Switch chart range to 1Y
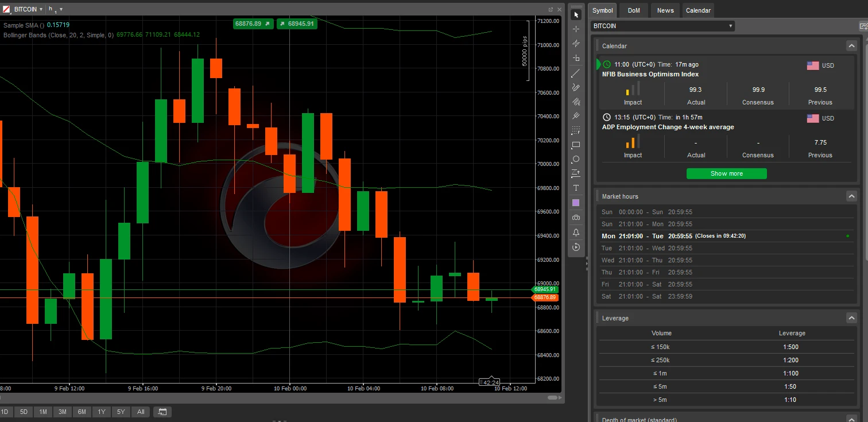The image size is (868, 422). point(101,412)
